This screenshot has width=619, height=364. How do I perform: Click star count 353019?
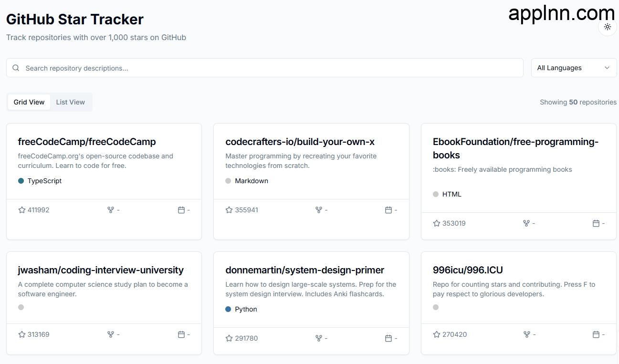pyautogui.click(x=454, y=223)
